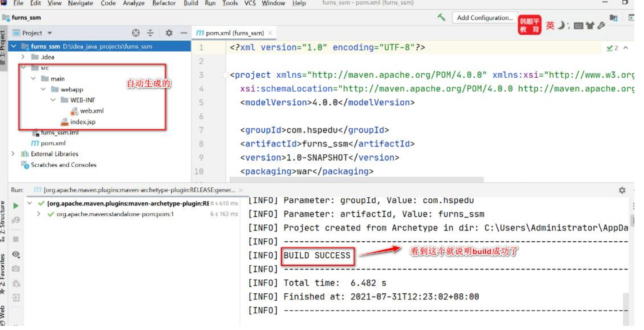Open Run panel settings gear
The height and width of the screenshot is (330, 644).
tap(622, 190)
